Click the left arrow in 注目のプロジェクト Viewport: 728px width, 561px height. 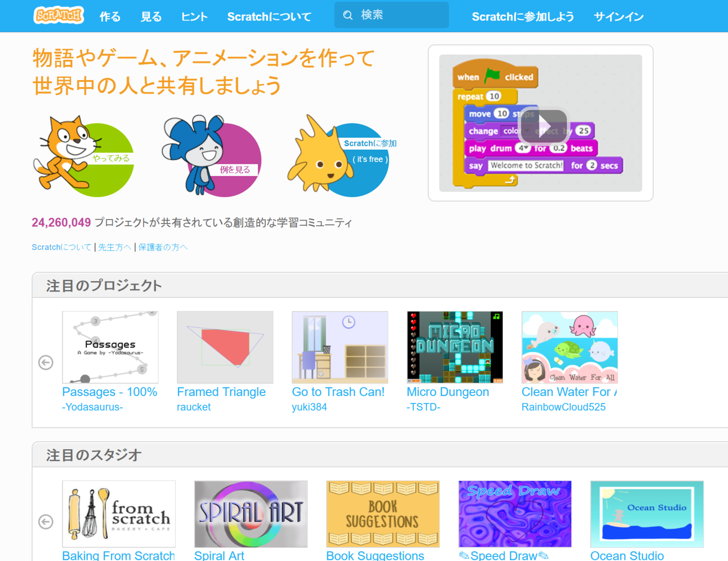tap(46, 362)
